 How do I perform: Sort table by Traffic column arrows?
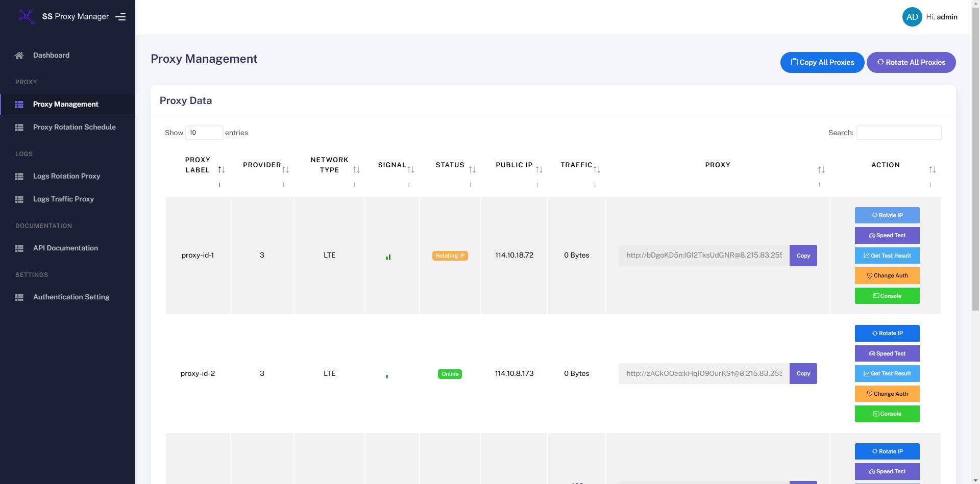(x=597, y=169)
